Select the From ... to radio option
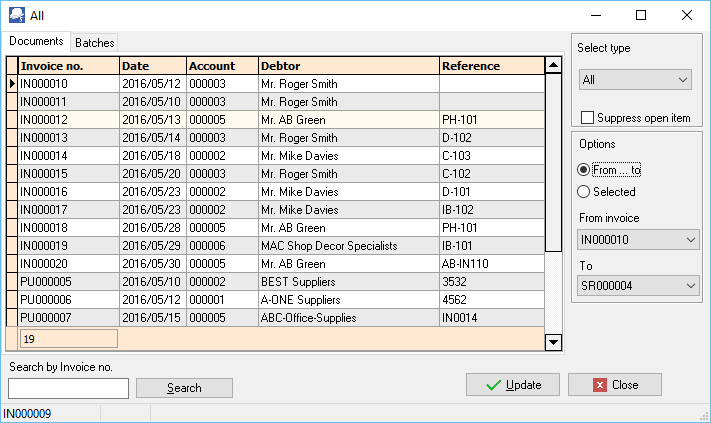Screen dimensions: 711x423 584,170
